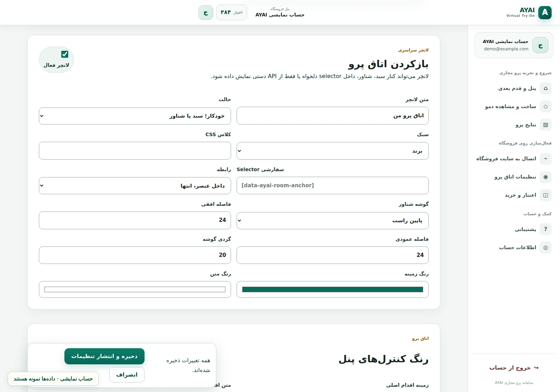560x392 pixels.
Task: Click the فاصله افقی input field
Action: [x=135, y=220]
